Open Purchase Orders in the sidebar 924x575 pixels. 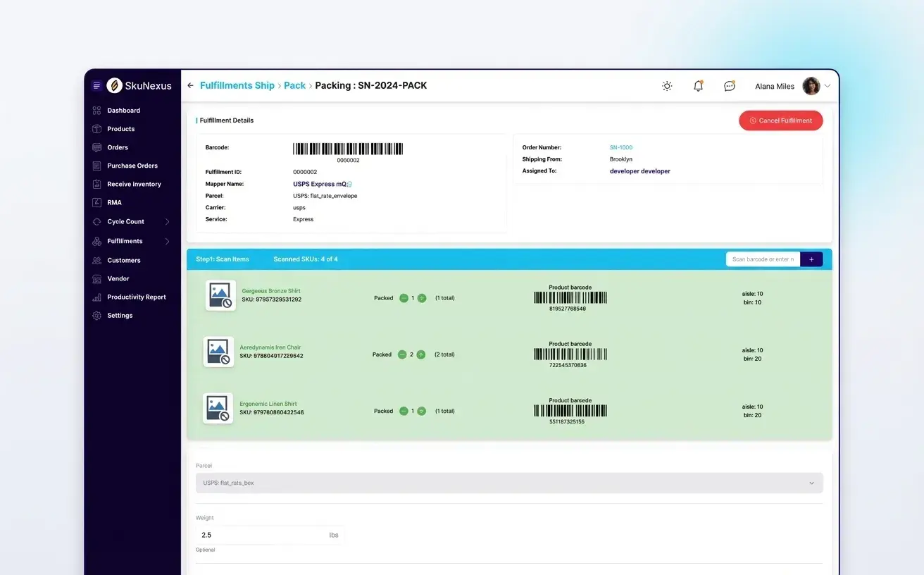[x=132, y=166]
